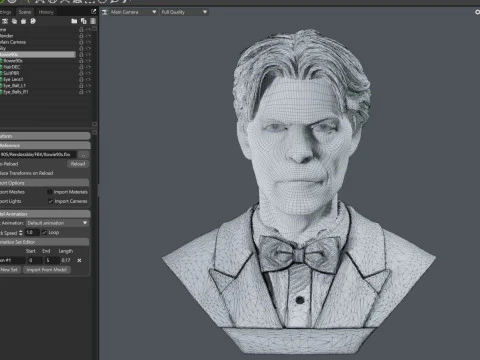Lock the SuitPBR mesh row
The image size is (480, 360).
click(x=81, y=73)
